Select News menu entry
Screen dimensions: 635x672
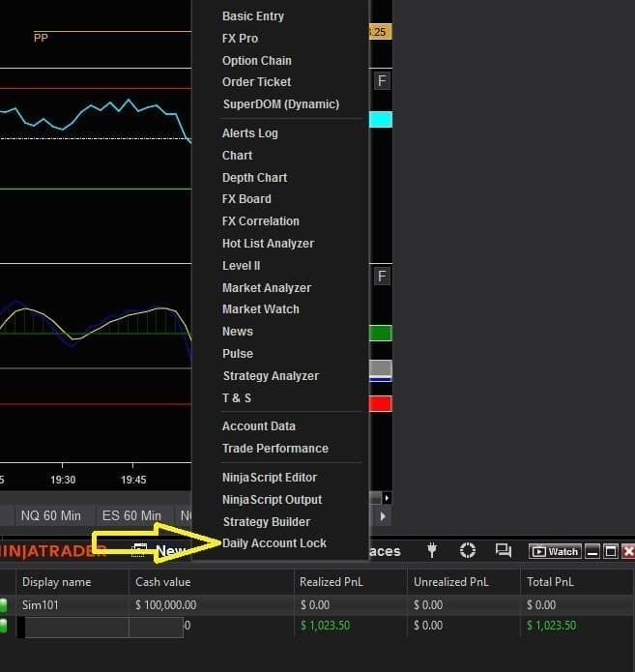click(x=238, y=332)
